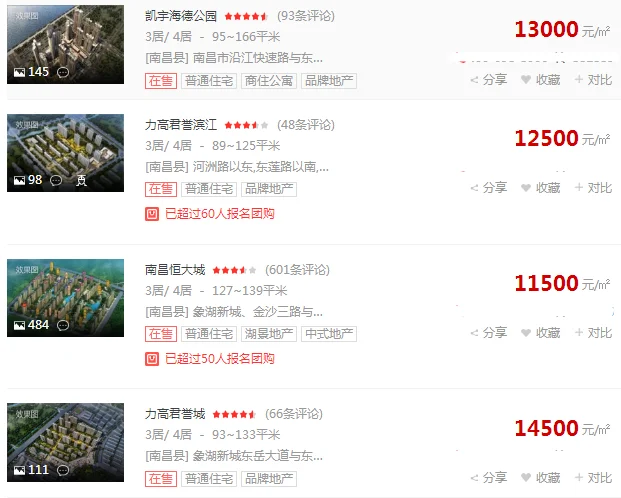Add 力高君誉城 to compare list

tap(593, 478)
